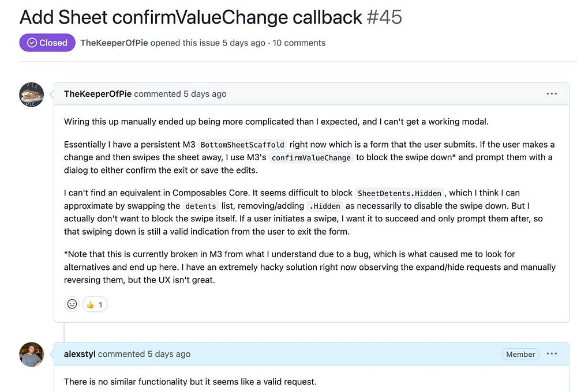Click the '10 comments' text in header
Viewport: 577px width, 392px height.
(299, 43)
